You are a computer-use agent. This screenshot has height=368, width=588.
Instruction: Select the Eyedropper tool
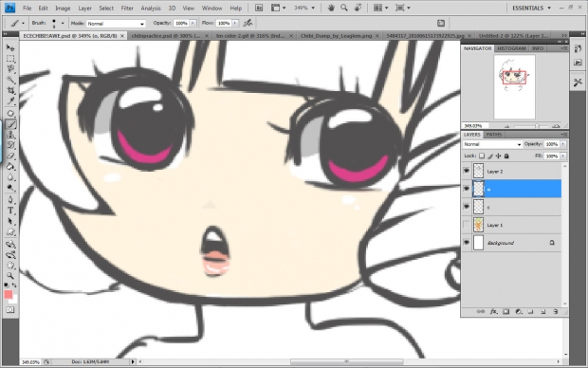10,101
